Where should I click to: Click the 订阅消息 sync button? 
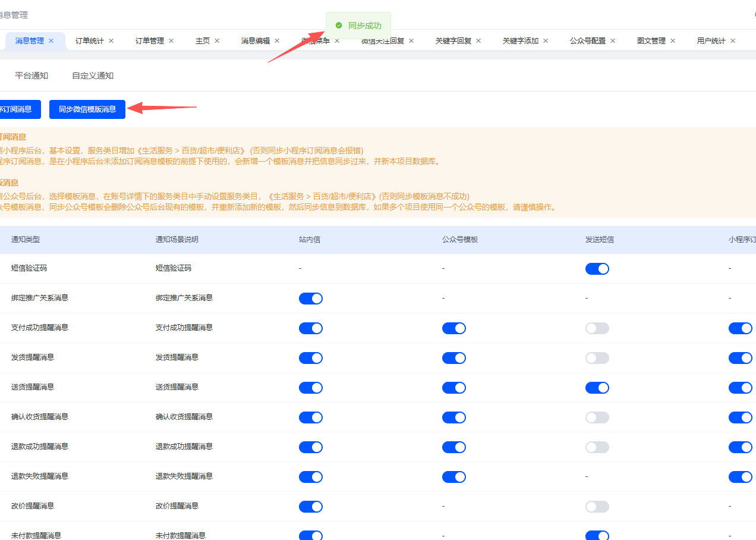pyautogui.click(x=20, y=109)
